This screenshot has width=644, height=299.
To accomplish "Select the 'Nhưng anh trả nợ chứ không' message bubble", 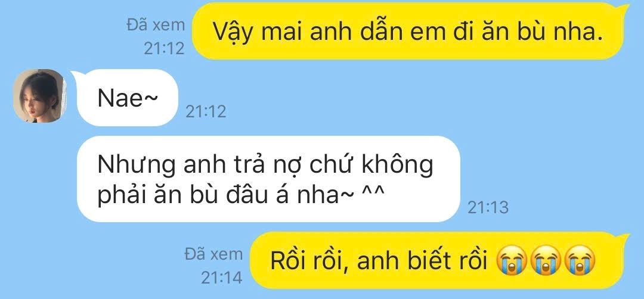I will point(268,179).
